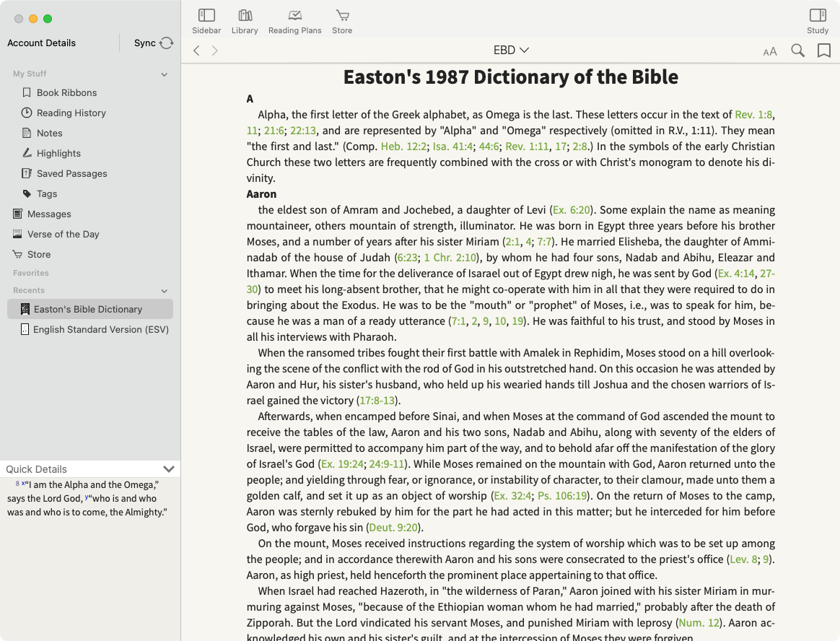Image resolution: width=840 pixels, height=641 pixels.
Task: Follow the Ex. 19:24 reference link
Action: (342, 464)
